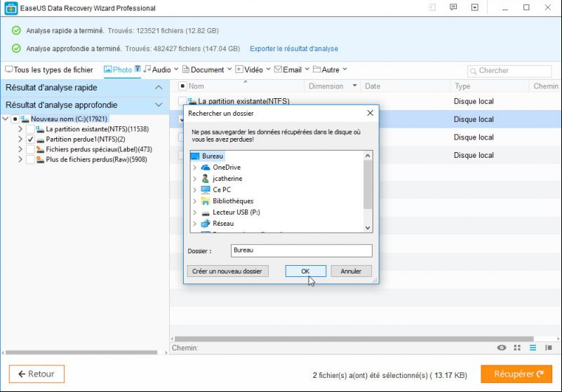562x392 pixels.
Task: Check Plus de fichiers perdus(Raw) checkbox
Action: point(30,159)
